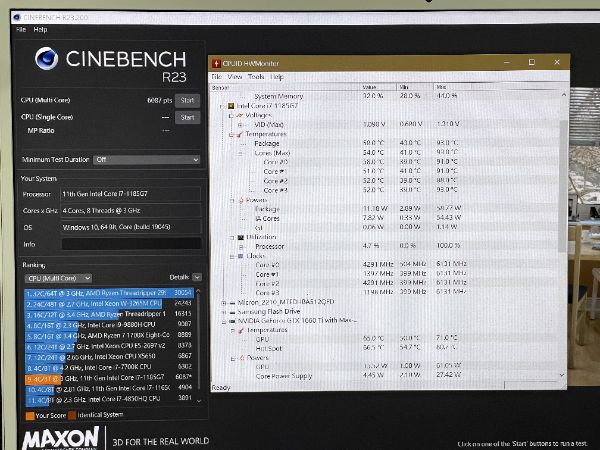
Task: Select the IA Cores power row
Action: click(x=386, y=218)
